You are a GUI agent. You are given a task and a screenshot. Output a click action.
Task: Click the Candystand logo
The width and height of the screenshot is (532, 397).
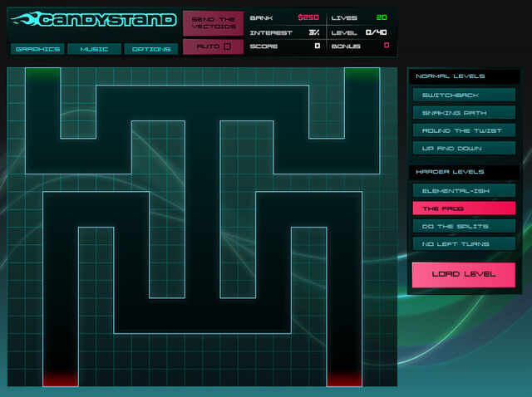click(x=94, y=19)
